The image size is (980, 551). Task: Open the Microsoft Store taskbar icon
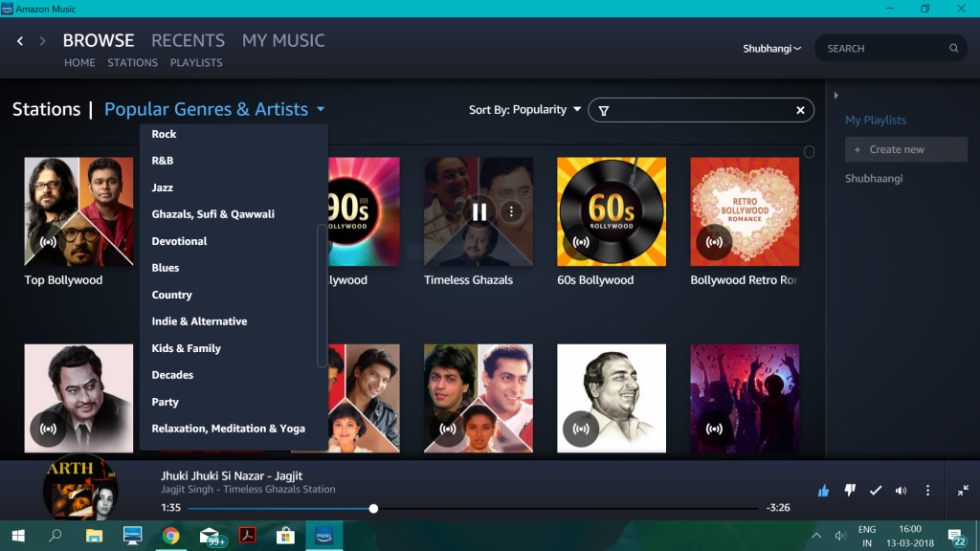point(285,536)
